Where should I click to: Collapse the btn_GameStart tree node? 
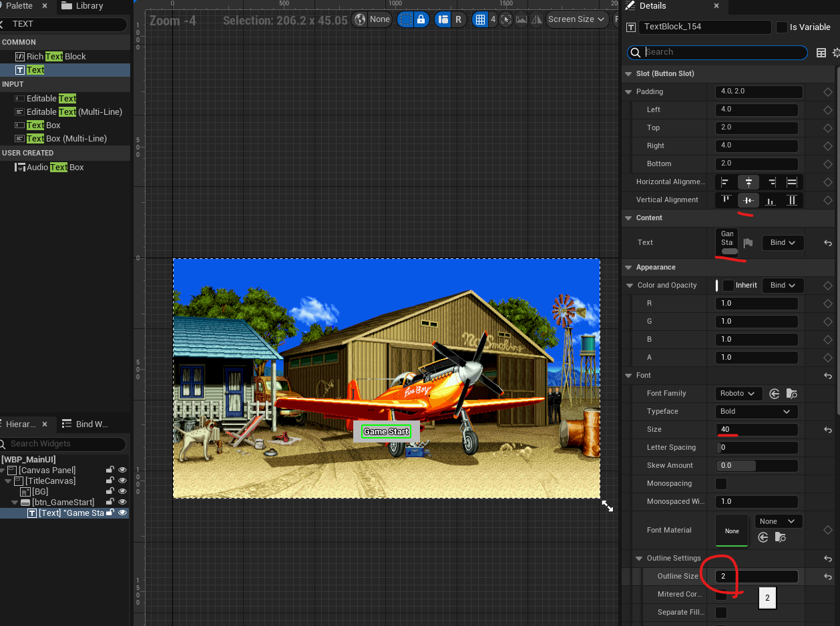(x=15, y=503)
